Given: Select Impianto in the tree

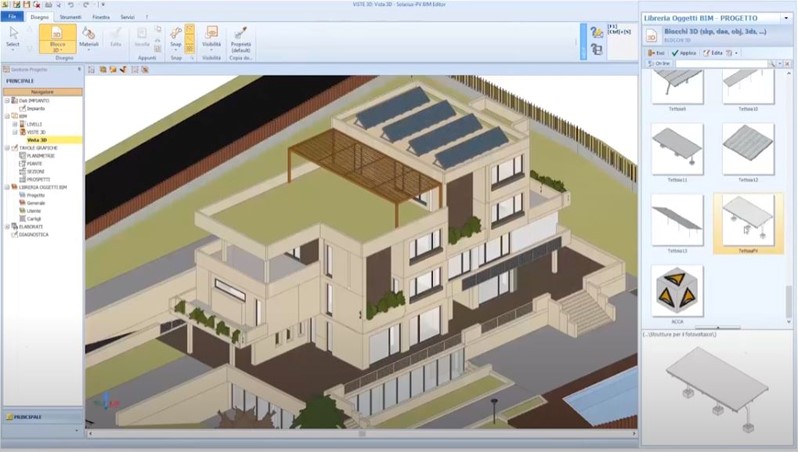Looking at the screenshot, I should pos(36,109).
